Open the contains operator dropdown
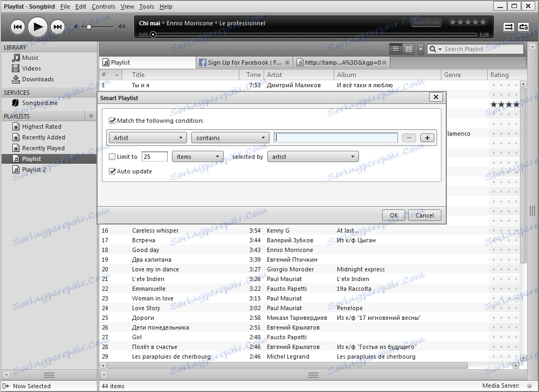Viewport: 539px width, 392px height. pyautogui.click(x=230, y=138)
